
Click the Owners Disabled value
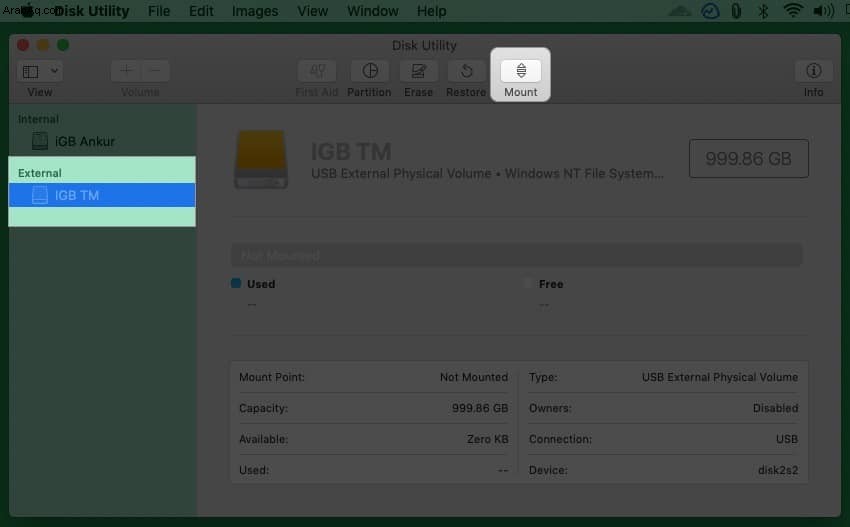point(775,408)
